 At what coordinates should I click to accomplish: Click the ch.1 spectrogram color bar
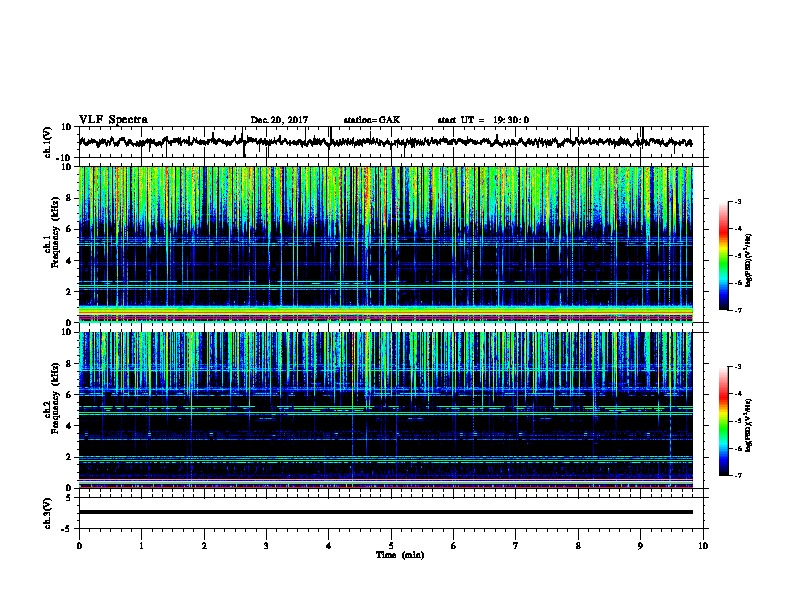(723, 256)
